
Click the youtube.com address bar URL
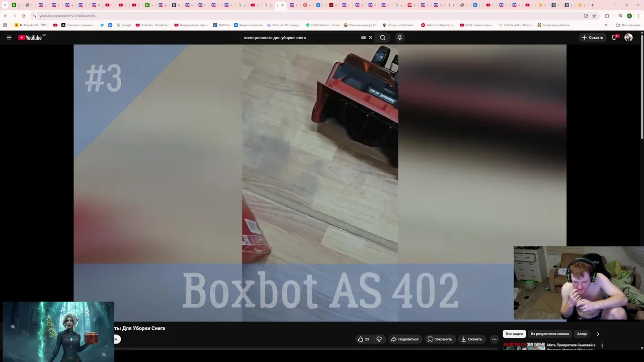67,16
